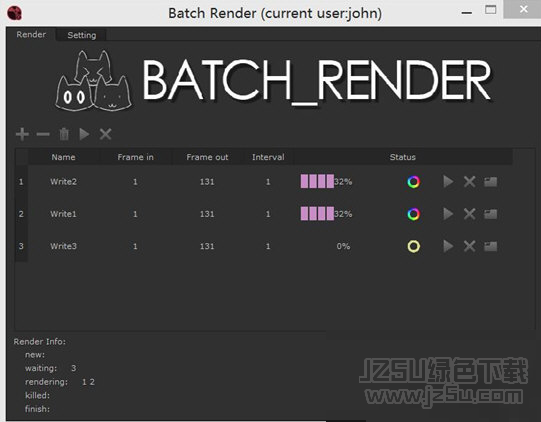Click Frame out 131 in Write1 row
Viewport: 541px width, 422px height.
click(207, 214)
